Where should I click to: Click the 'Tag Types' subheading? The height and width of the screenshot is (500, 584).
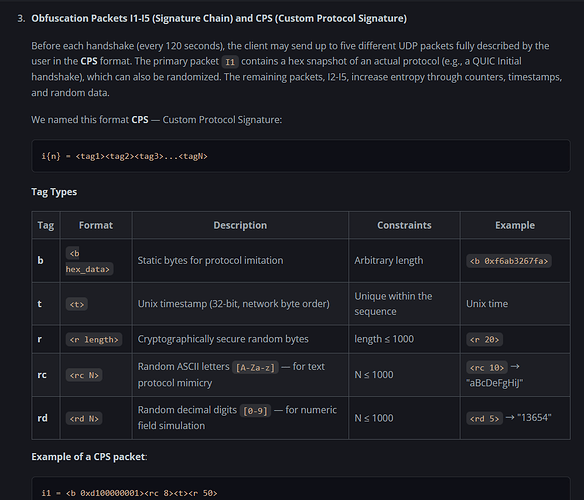pos(54,192)
